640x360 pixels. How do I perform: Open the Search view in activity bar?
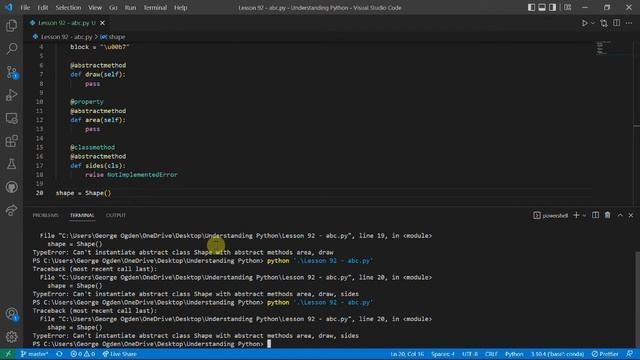coord(11,49)
